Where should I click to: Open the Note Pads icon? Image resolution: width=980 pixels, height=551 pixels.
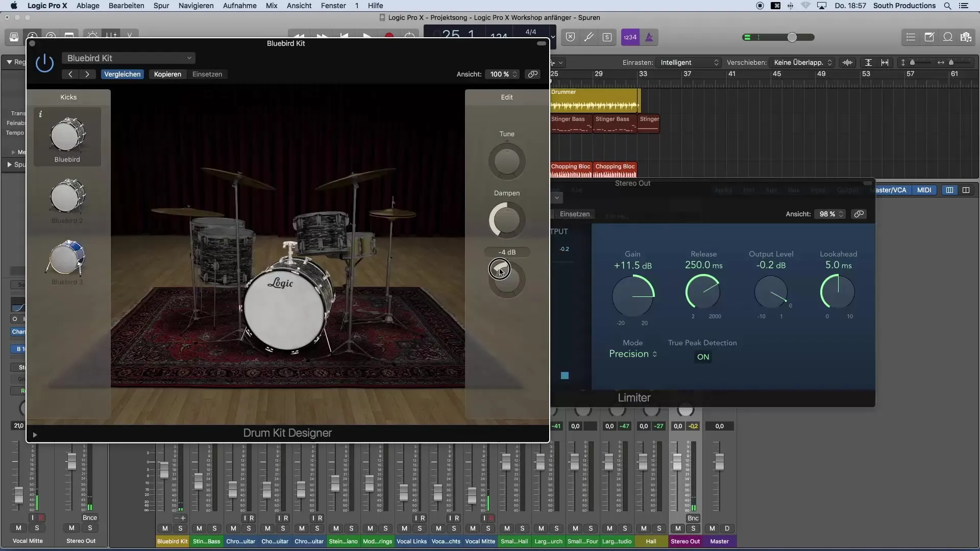pyautogui.click(x=929, y=37)
